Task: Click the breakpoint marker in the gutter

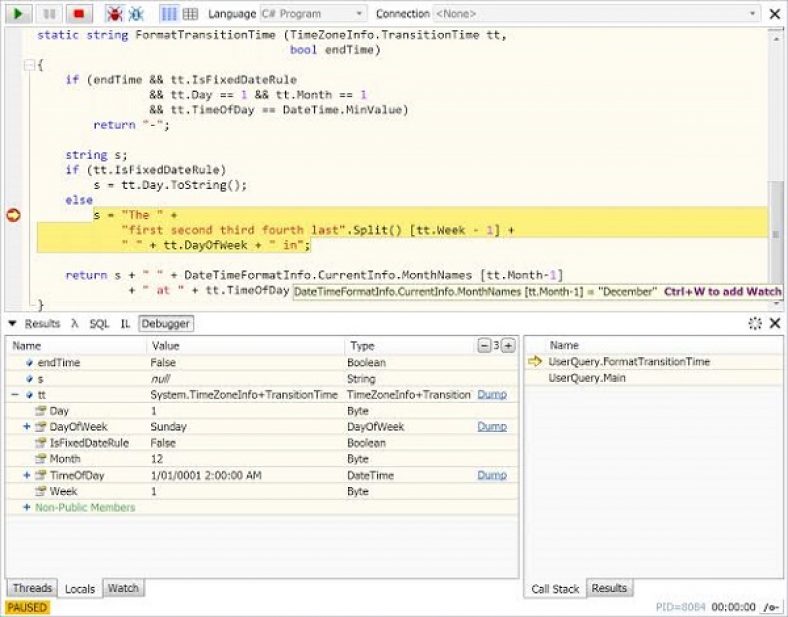Action: [13, 215]
